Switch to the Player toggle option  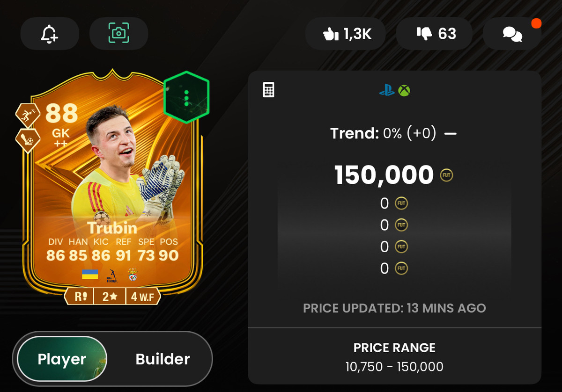click(62, 359)
